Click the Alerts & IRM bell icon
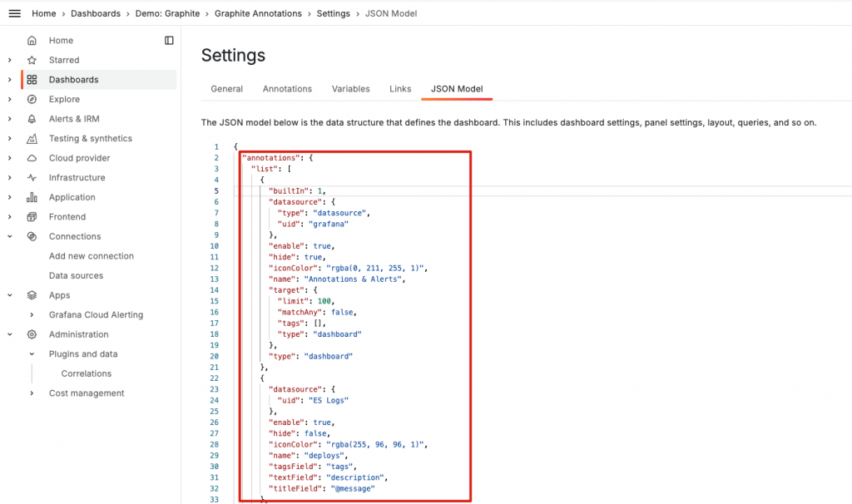This screenshot has width=852, height=504. pyautogui.click(x=32, y=119)
